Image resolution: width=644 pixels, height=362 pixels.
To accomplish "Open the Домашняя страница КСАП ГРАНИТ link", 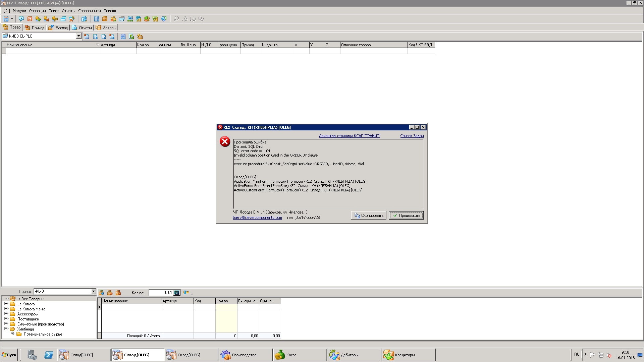I will click(349, 136).
